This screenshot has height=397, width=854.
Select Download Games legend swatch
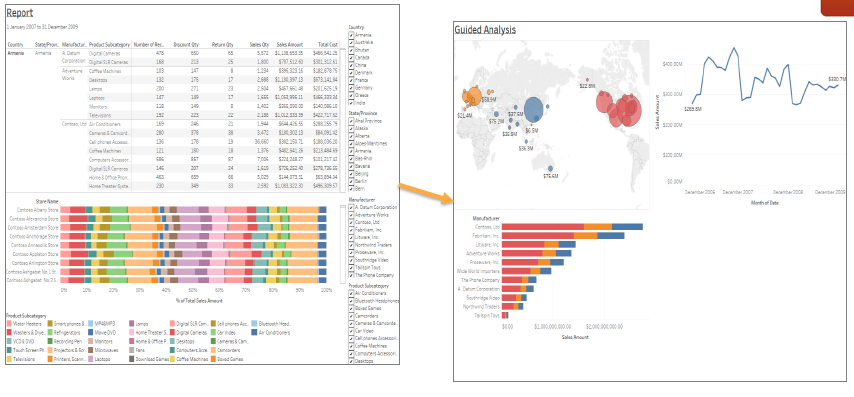point(132,359)
